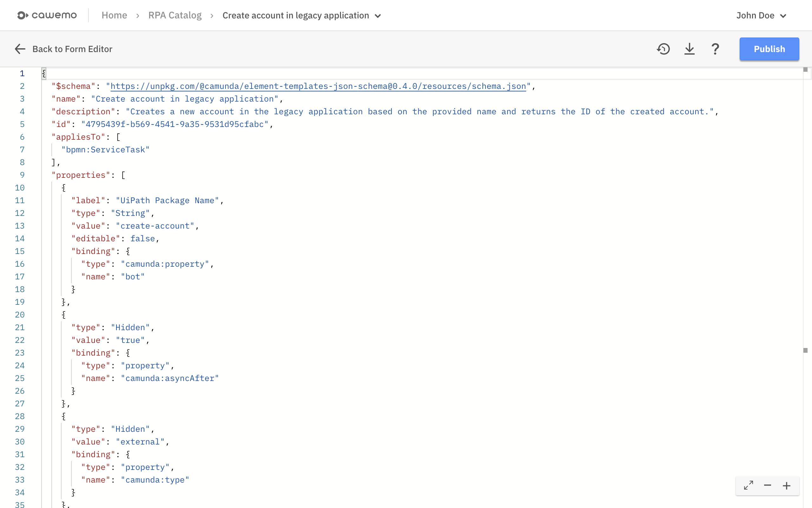This screenshot has width=812, height=508.
Task: Go back to Form Editor
Action: pyautogui.click(x=72, y=49)
